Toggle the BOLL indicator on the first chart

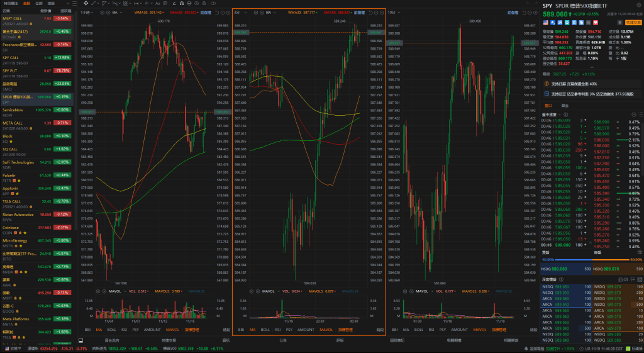tap(112, 330)
